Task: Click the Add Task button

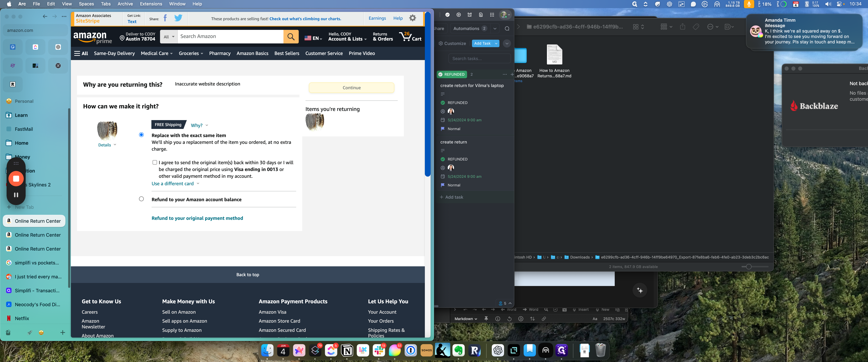Action: tap(482, 43)
